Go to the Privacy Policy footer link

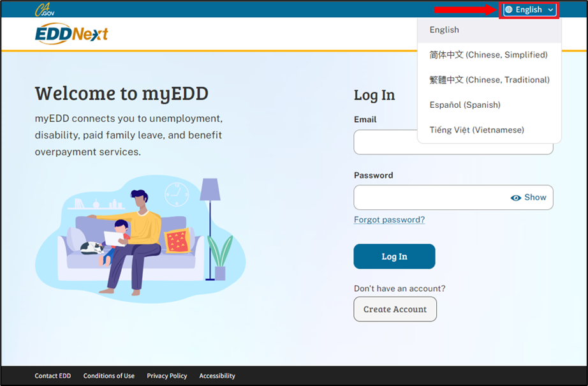pos(166,376)
